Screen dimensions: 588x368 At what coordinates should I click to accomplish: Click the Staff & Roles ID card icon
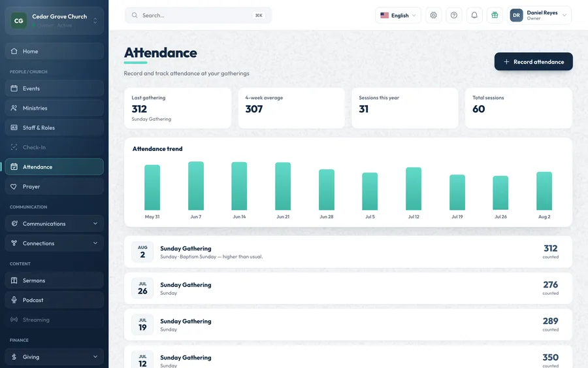pyautogui.click(x=14, y=127)
